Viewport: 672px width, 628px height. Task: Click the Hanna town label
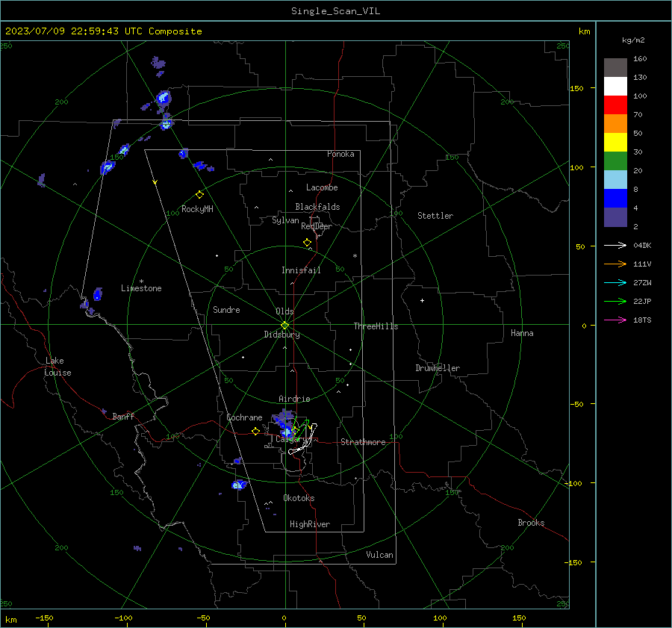click(522, 333)
